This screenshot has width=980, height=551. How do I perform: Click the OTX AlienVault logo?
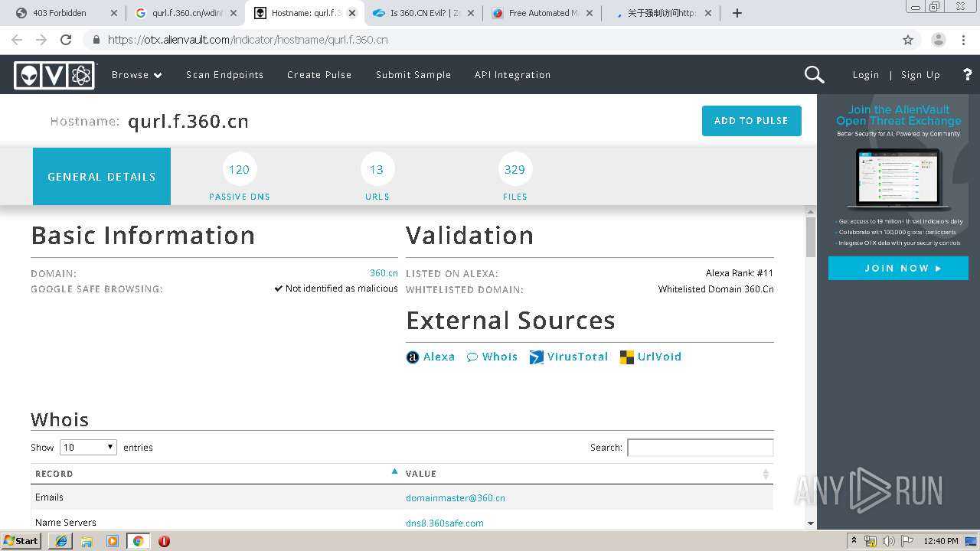54,75
